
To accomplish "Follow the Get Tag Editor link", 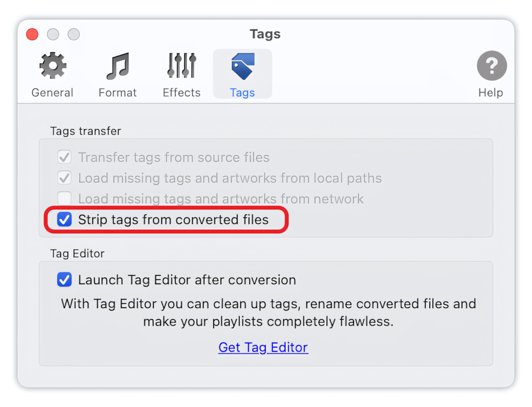I will point(263,347).
